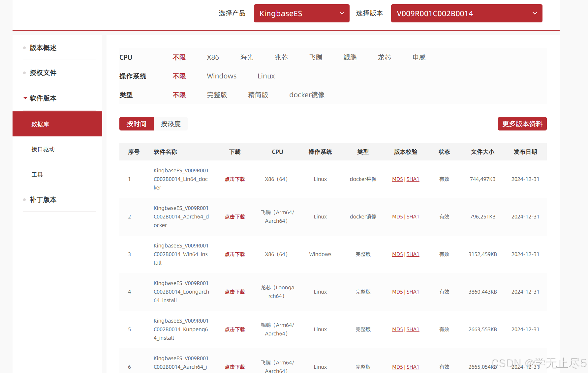Open MD5 checksum for Win64_install row
The image size is (588, 373).
click(x=397, y=254)
